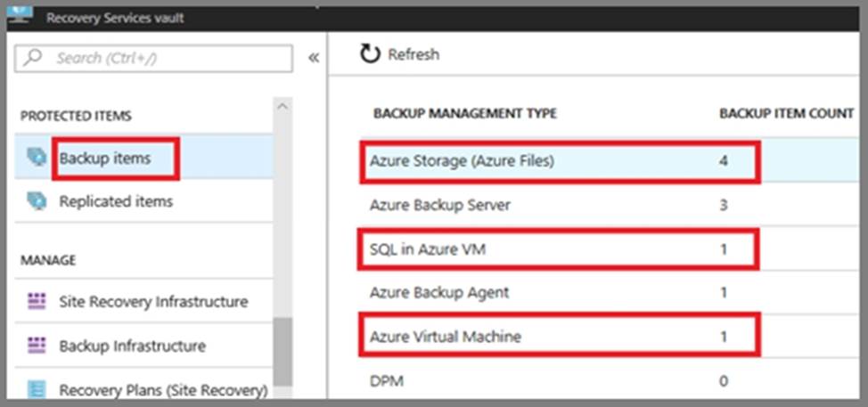Viewport: 868px width, 407px height.
Task: Click the Backup items cloud icon
Action: pyautogui.click(x=36, y=158)
